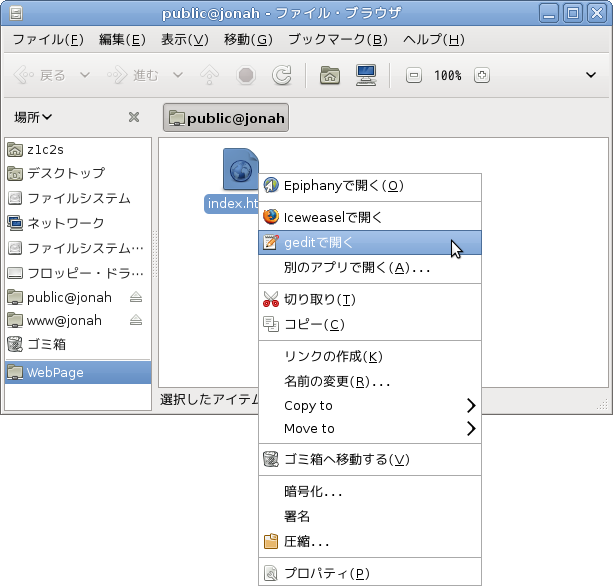
Task: Eject the www@jonah volume
Action: [136, 321]
